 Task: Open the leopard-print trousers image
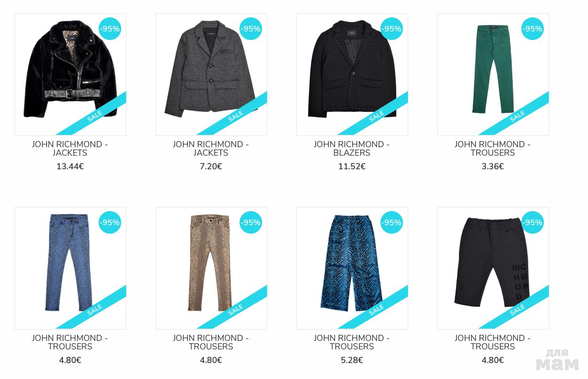(211, 268)
